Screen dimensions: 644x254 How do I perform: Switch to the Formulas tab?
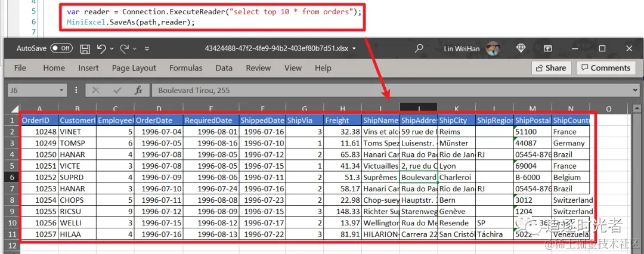185,68
